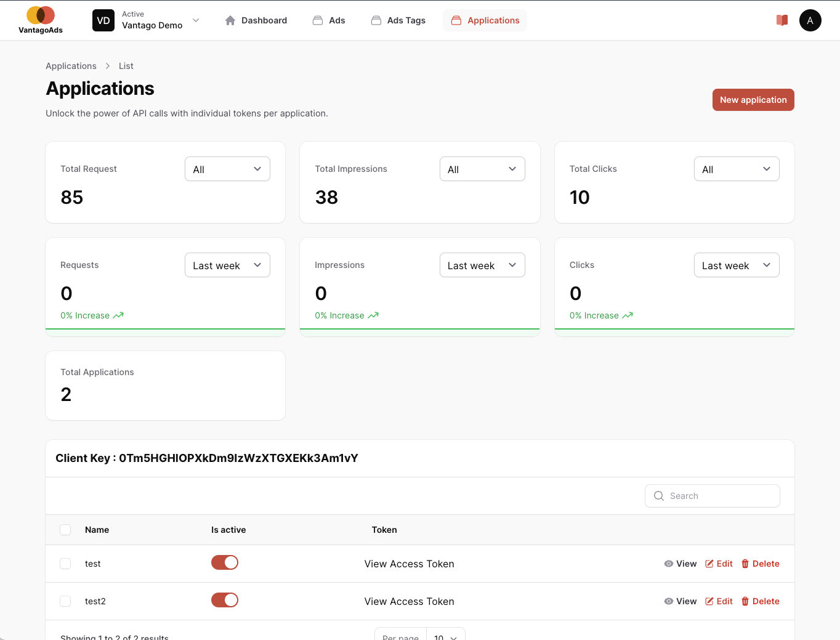Click the edit pencil icon for test2
Screen dimensions: 840x640
click(709, 601)
